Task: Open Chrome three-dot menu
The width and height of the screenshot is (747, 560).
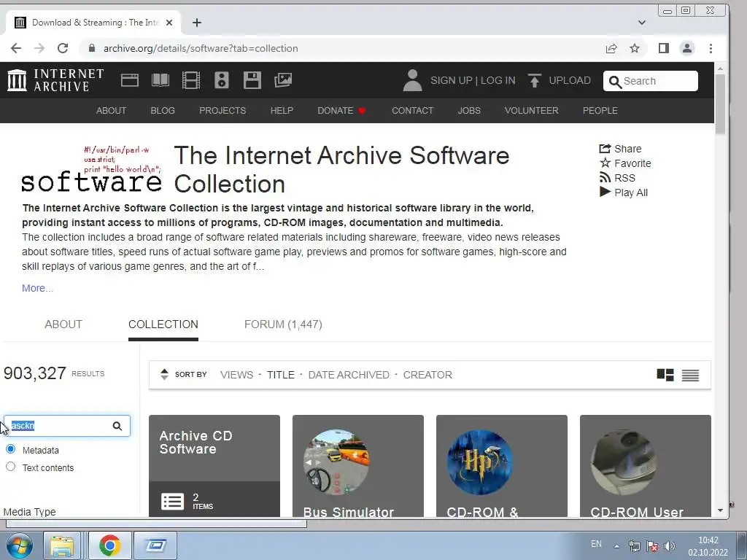Action: click(711, 48)
